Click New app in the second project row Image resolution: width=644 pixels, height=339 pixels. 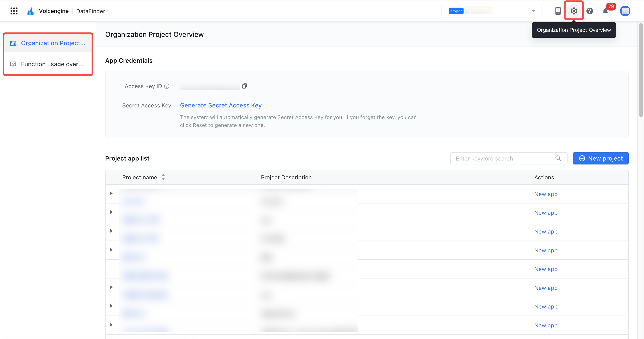[x=546, y=213]
